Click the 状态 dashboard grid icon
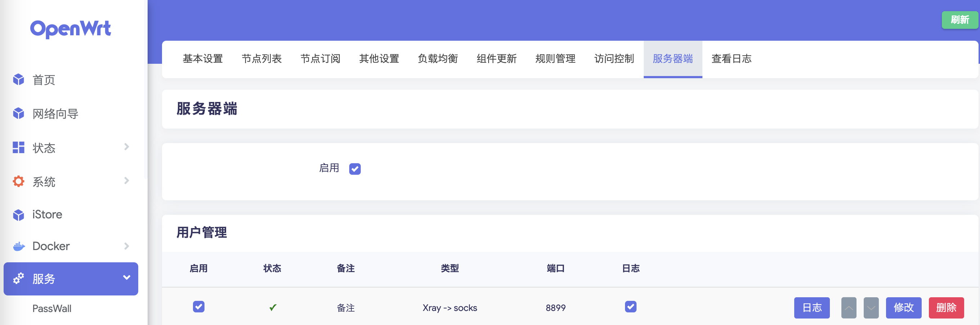 click(x=18, y=147)
